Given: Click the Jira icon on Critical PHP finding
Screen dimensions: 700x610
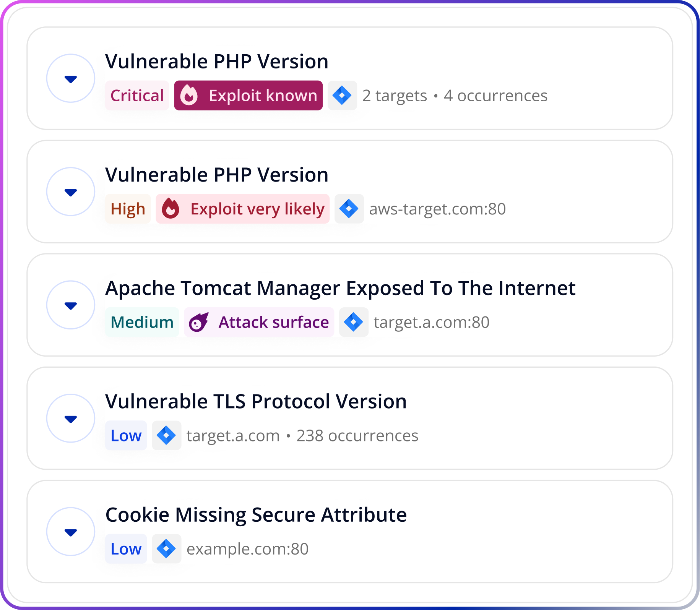Looking at the screenshot, I should (x=342, y=95).
